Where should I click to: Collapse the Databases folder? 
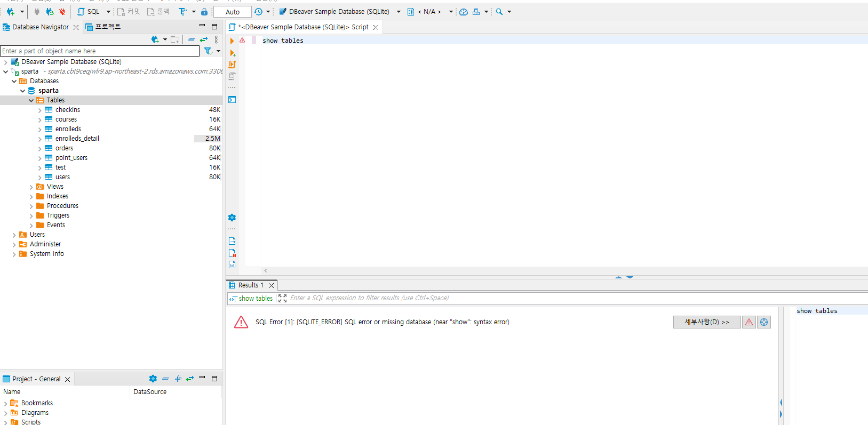[x=14, y=82]
